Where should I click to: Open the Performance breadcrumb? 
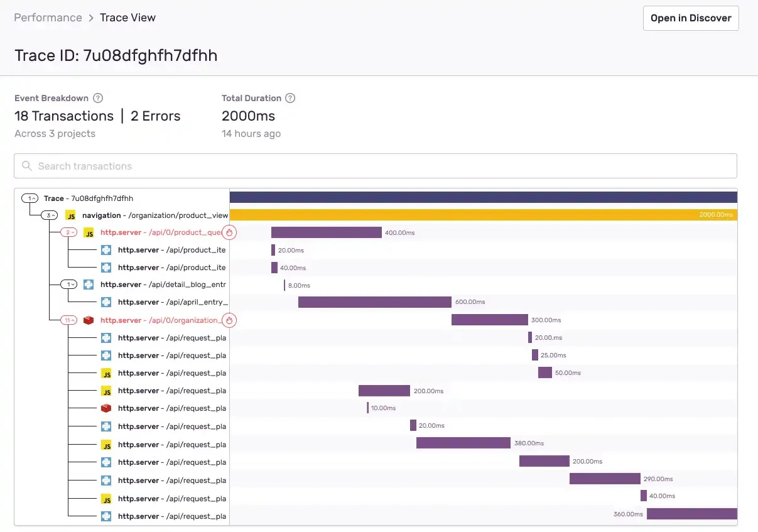[48, 17]
